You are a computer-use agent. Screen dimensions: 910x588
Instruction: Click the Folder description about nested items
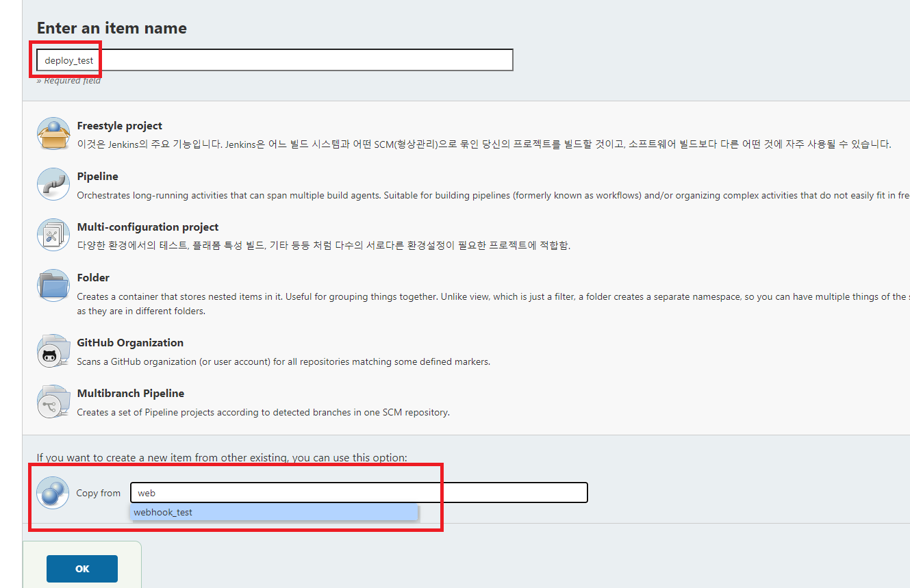[493, 303]
